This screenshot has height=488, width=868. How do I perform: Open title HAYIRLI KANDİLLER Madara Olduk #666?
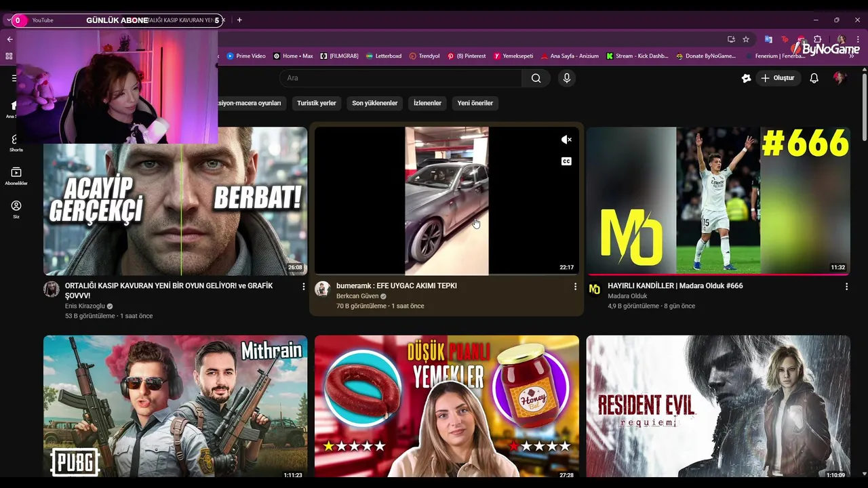coord(675,286)
